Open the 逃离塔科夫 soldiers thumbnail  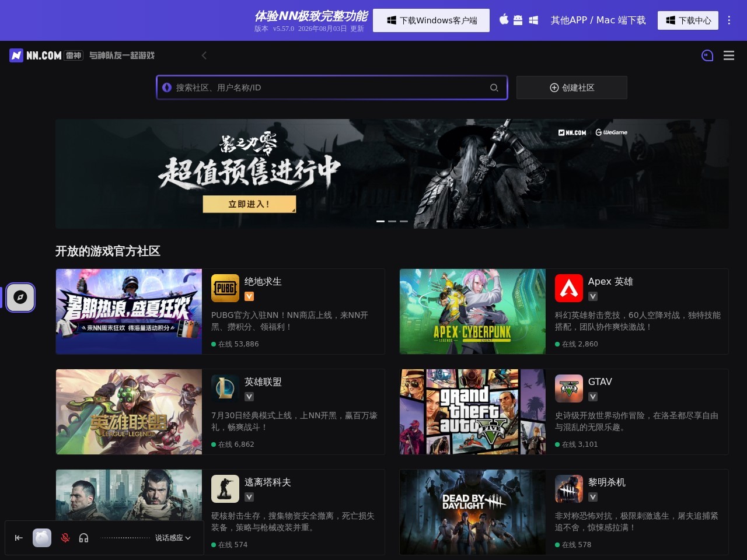pos(129,495)
